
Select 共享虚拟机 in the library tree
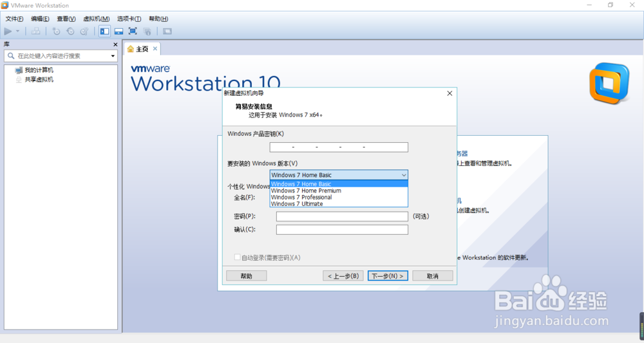[39, 80]
